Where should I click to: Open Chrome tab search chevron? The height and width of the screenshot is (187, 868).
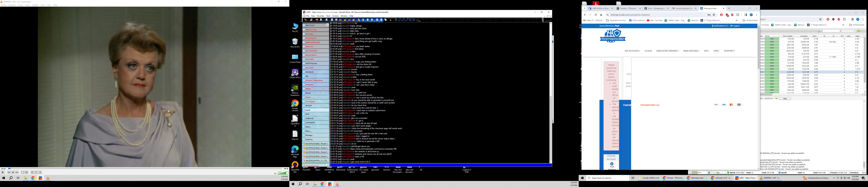click(x=585, y=8)
